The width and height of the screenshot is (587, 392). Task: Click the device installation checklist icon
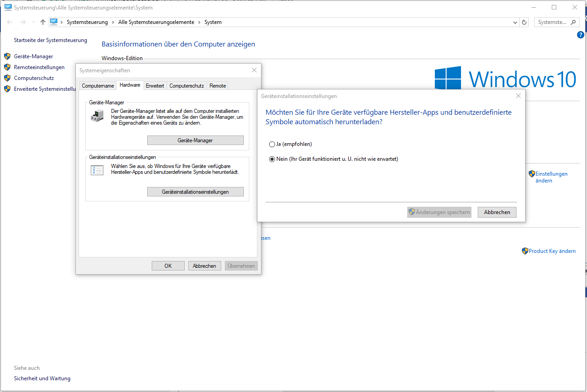(x=97, y=170)
